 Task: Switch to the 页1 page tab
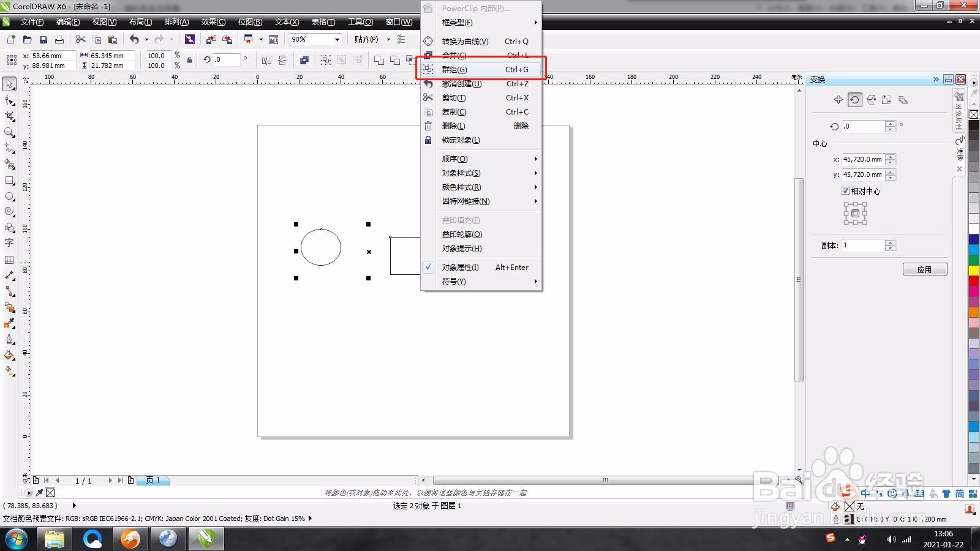[153, 480]
